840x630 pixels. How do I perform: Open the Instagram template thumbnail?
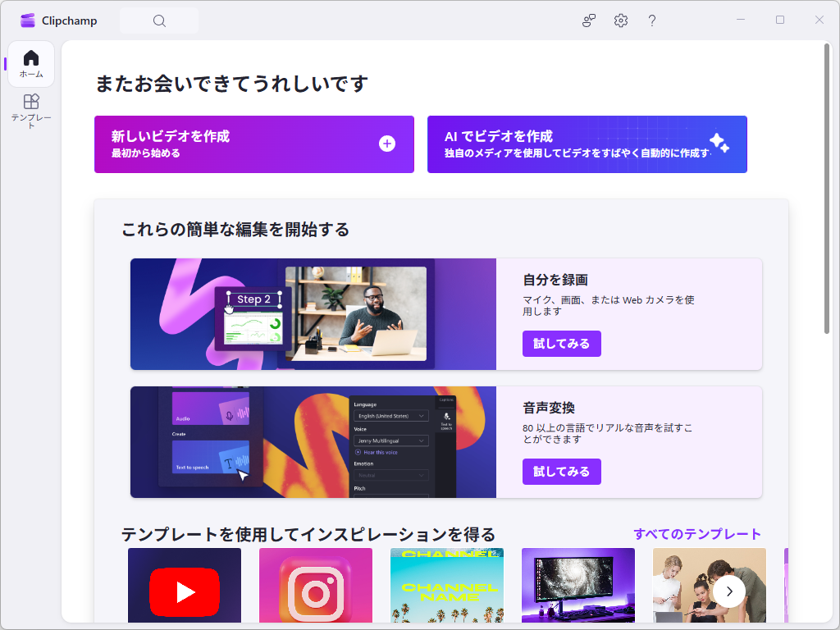[x=316, y=585]
